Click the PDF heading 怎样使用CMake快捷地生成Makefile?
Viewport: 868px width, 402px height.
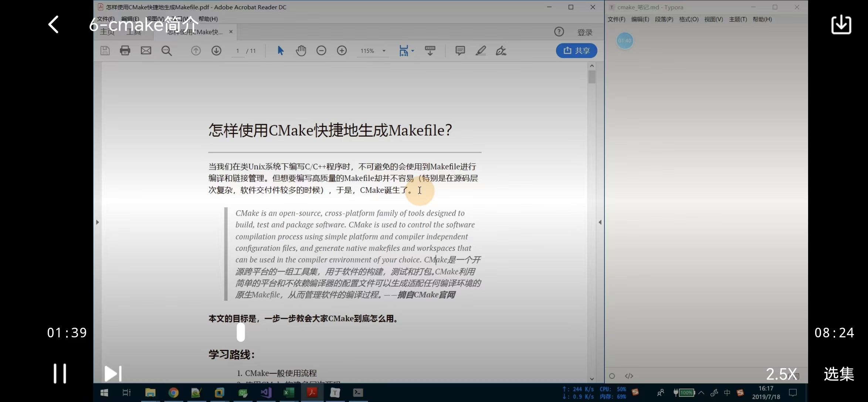point(330,130)
